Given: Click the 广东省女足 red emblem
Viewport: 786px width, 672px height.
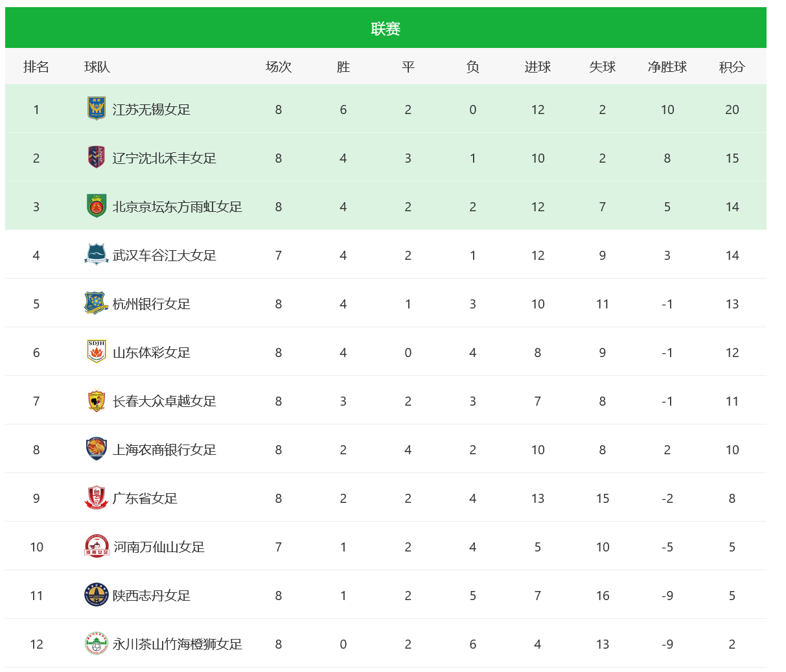Looking at the screenshot, I should (97, 498).
